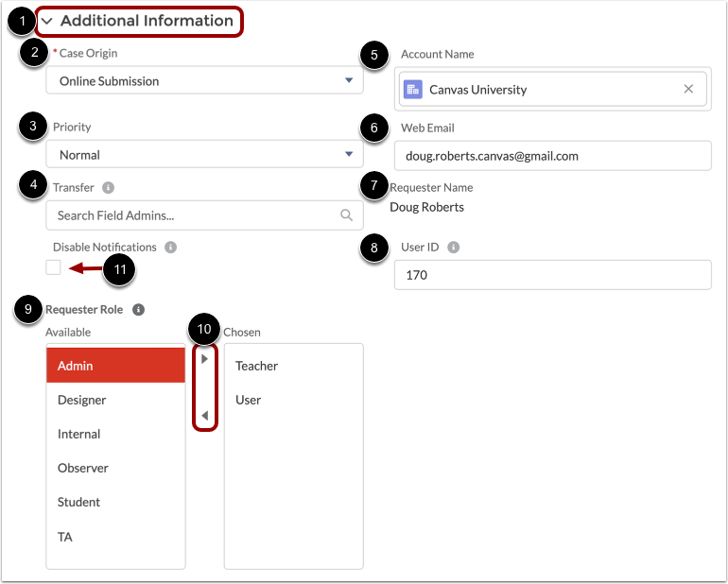Image resolution: width=728 pixels, height=584 pixels.
Task: Open the Case Origin dropdown
Action: [x=204, y=80]
